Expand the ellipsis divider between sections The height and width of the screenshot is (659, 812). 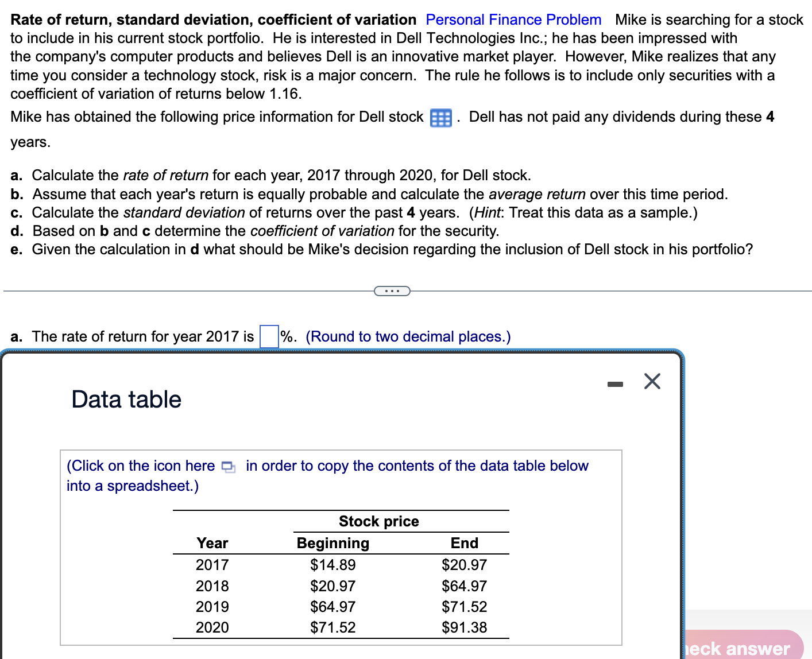392,291
